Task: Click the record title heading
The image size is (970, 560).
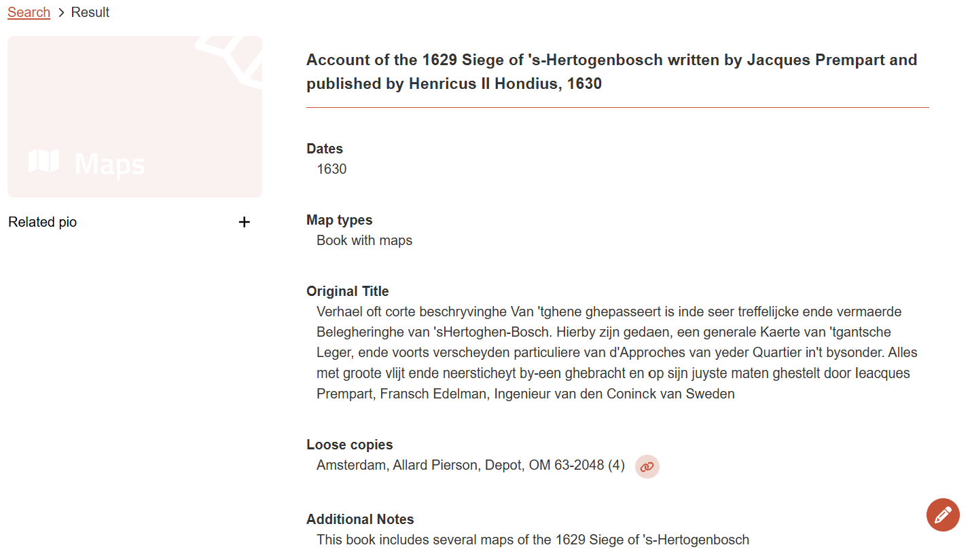Action: click(x=611, y=71)
